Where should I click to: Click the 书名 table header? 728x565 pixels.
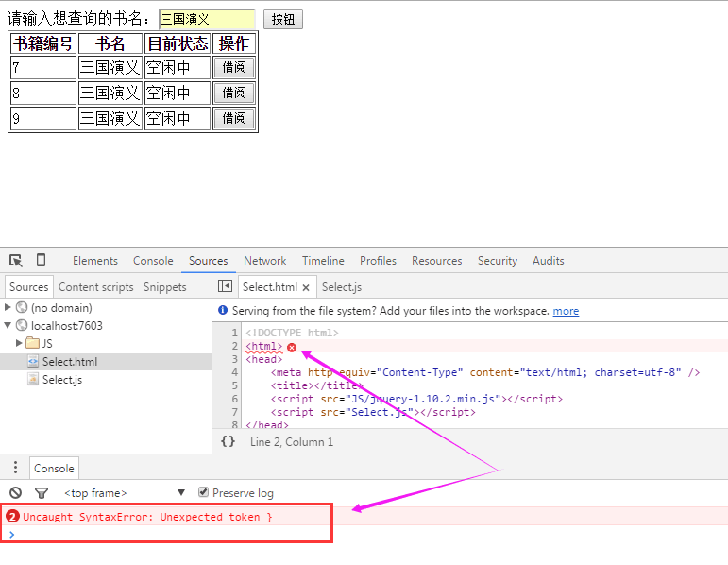click(x=110, y=43)
